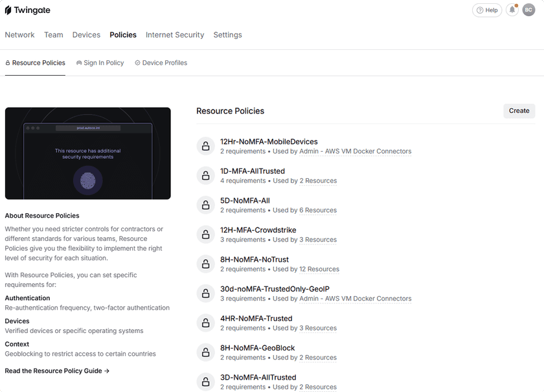Open the 3D-NoMFA-AllTrusted policy
The height and width of the screenshot is (392, 544).
click(x=258, y=377)
